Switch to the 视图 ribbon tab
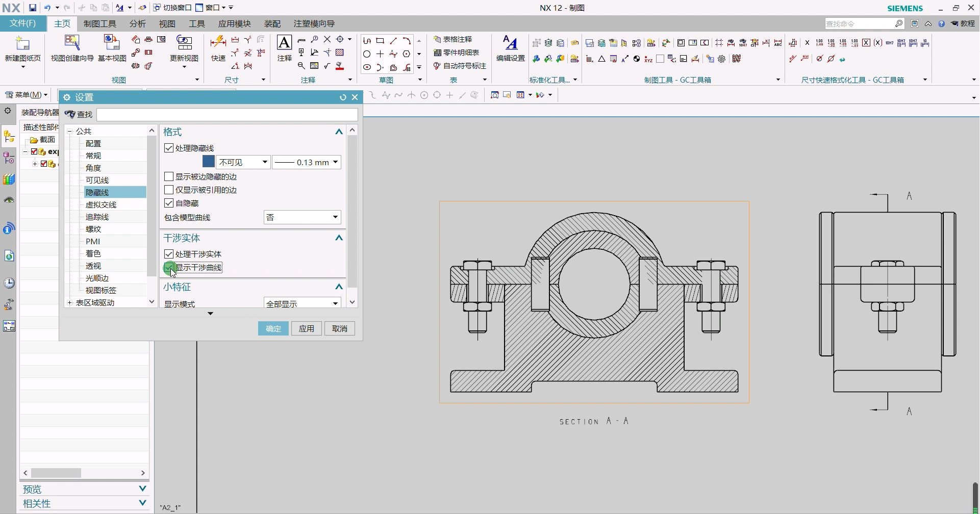This screenshot has width=980, height=514. [x=167, y=24]
